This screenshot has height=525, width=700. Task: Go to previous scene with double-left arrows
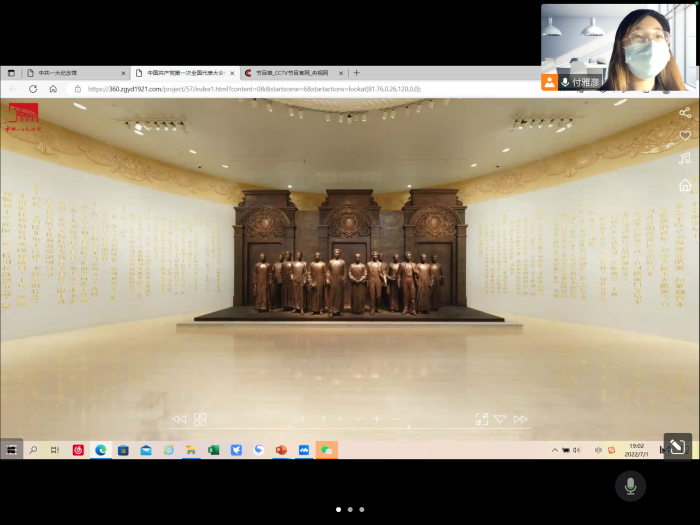pyautogui.click(x=179, y=419)
